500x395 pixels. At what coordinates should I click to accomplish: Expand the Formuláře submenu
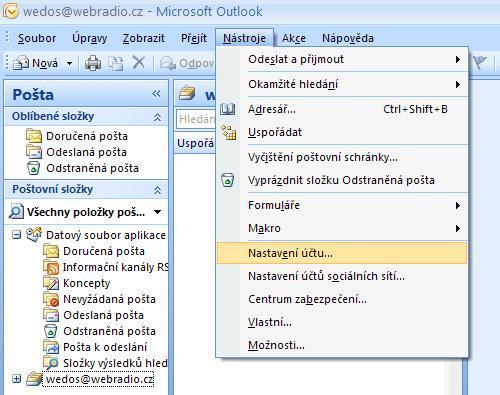[x=342, y=205]
